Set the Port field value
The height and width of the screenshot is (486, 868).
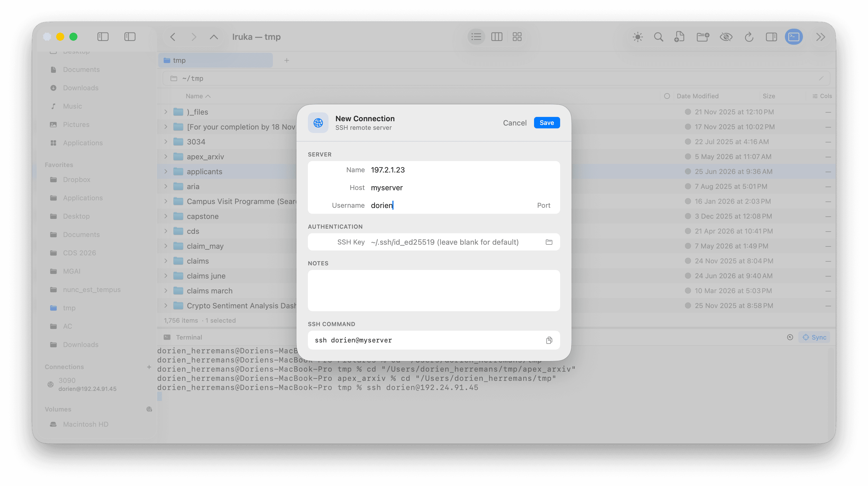(x=543, y=205)
